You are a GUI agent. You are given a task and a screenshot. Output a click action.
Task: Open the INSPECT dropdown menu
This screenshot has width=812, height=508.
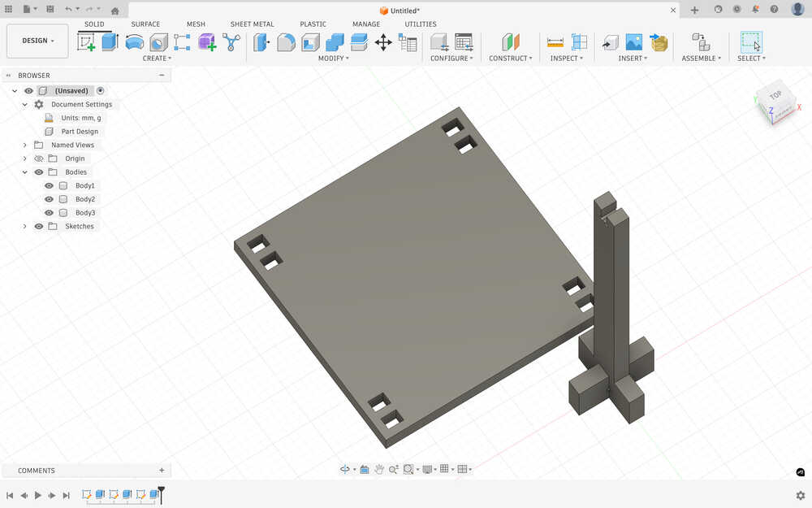[567, 58]
